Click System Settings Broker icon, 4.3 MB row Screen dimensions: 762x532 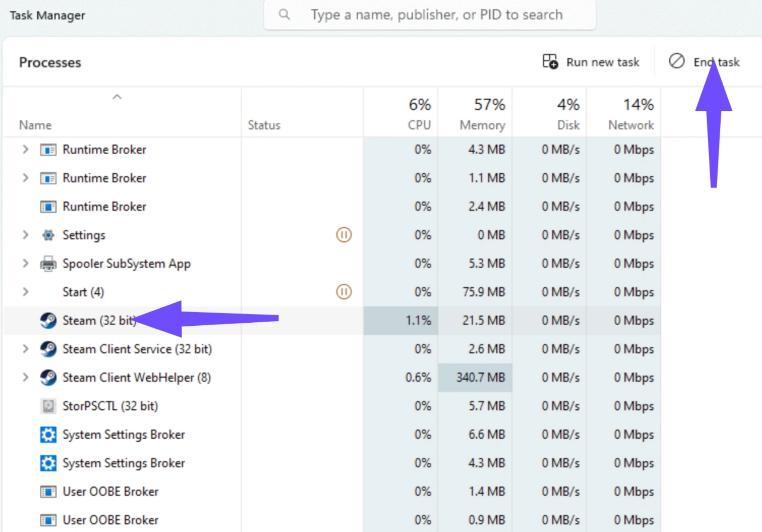point(48,463)
